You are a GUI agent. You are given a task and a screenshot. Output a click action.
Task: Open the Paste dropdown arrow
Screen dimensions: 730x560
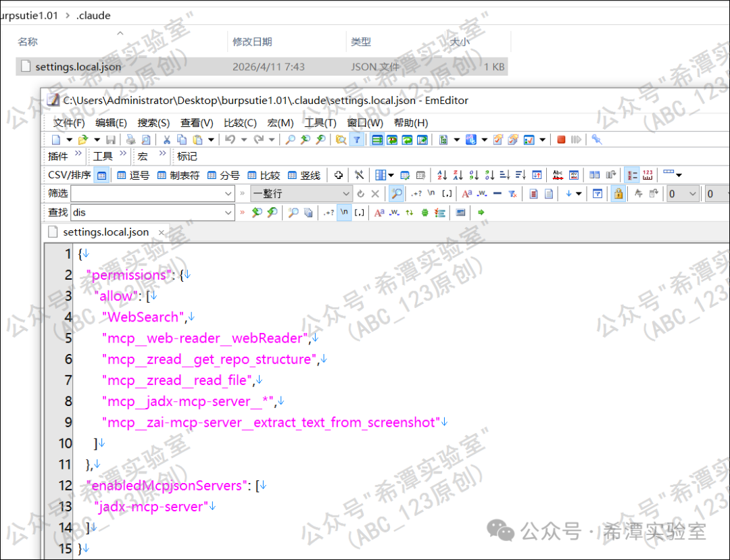(212, 139)
